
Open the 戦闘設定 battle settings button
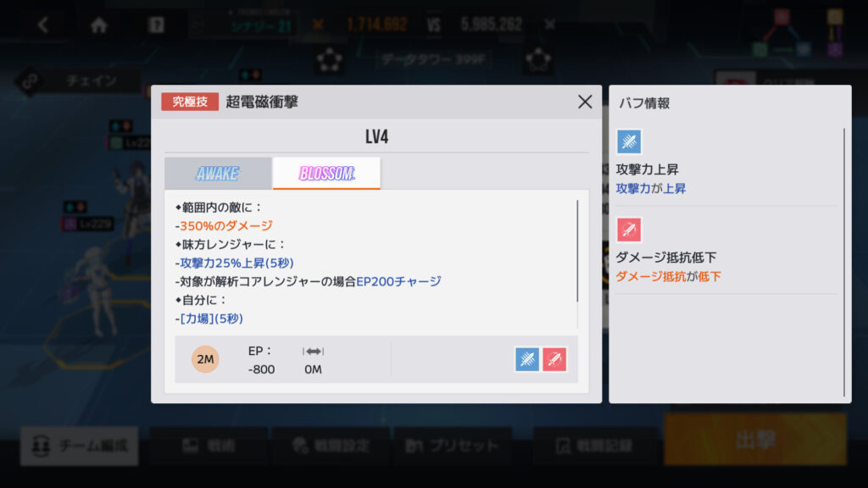[x=331, y=446]
